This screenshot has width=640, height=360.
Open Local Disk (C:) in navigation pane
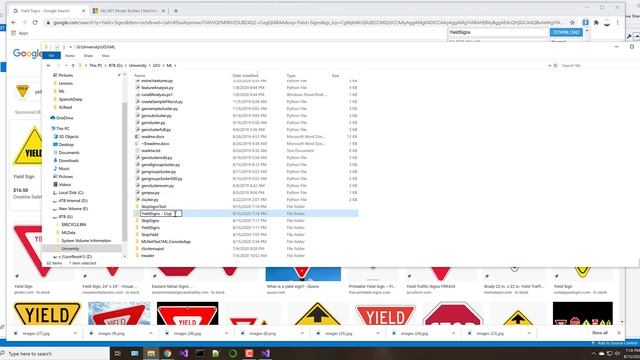(71, 192)
